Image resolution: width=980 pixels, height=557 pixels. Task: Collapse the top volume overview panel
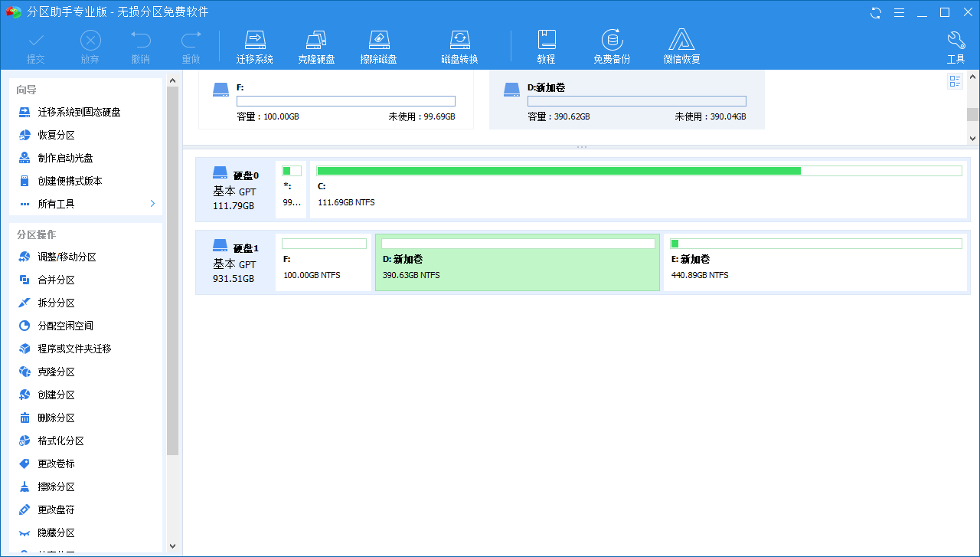[x=583, y=146]
